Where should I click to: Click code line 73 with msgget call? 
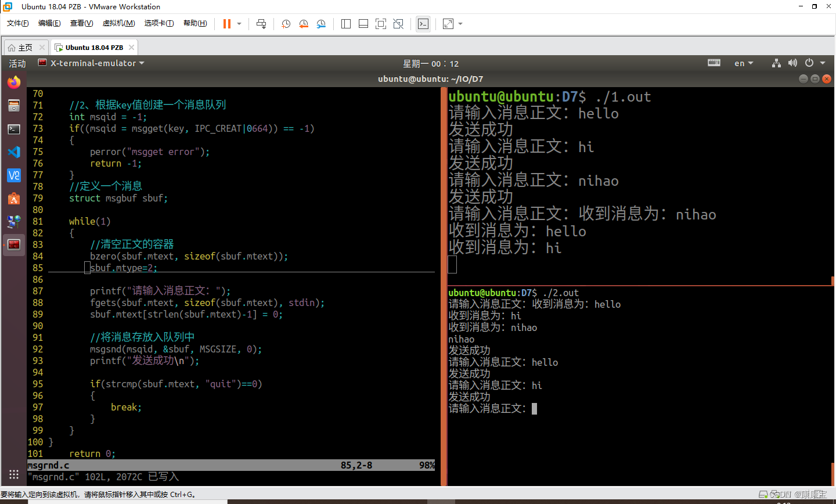[192, 128]
